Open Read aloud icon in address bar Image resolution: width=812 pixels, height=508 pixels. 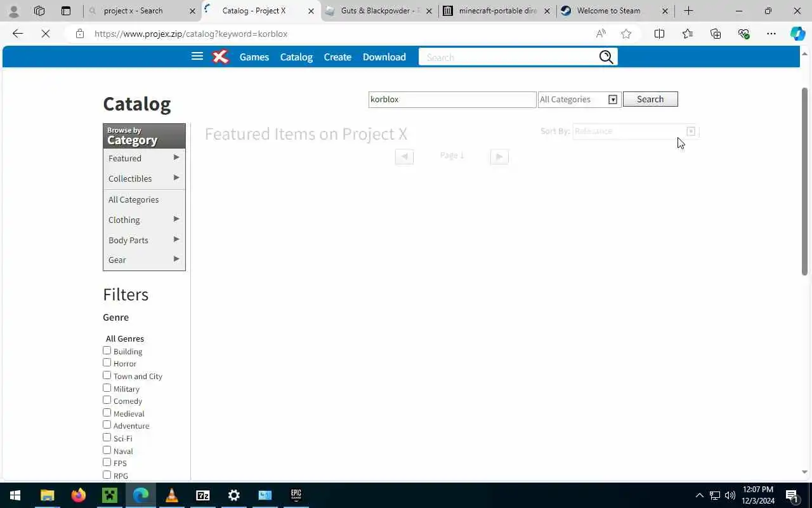point(601,34)
